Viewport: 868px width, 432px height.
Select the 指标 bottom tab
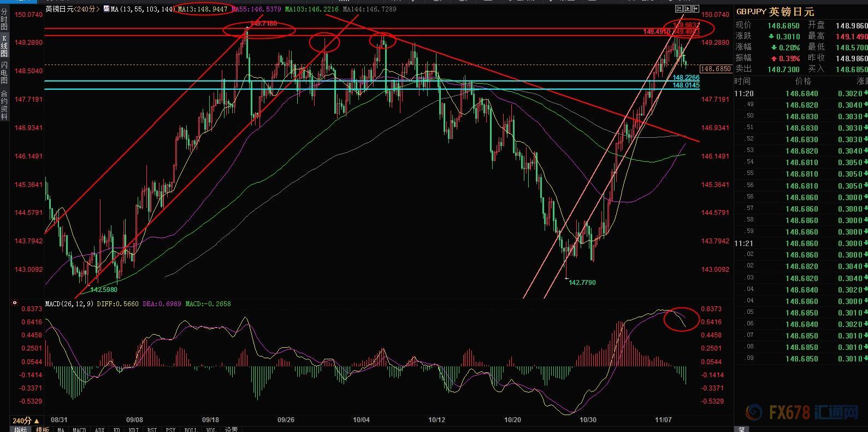(20, 429)
